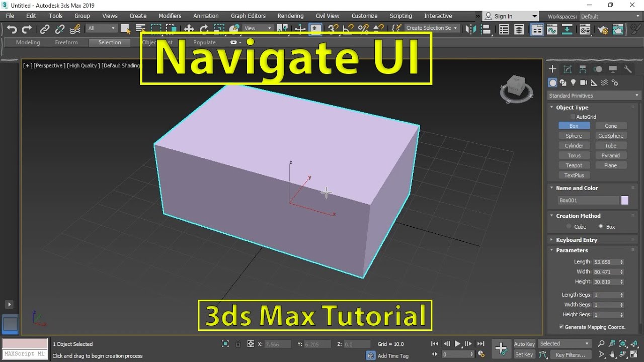This screenshot has height=362, width=644.
Task: Toggle the Percent Snap icon
Action: click(x=363, y=29)
